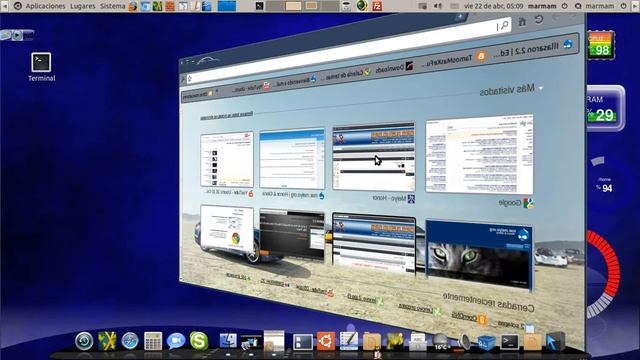Open the clock showing vie 22 de abr
640x360 pixels.
(493, 6)
